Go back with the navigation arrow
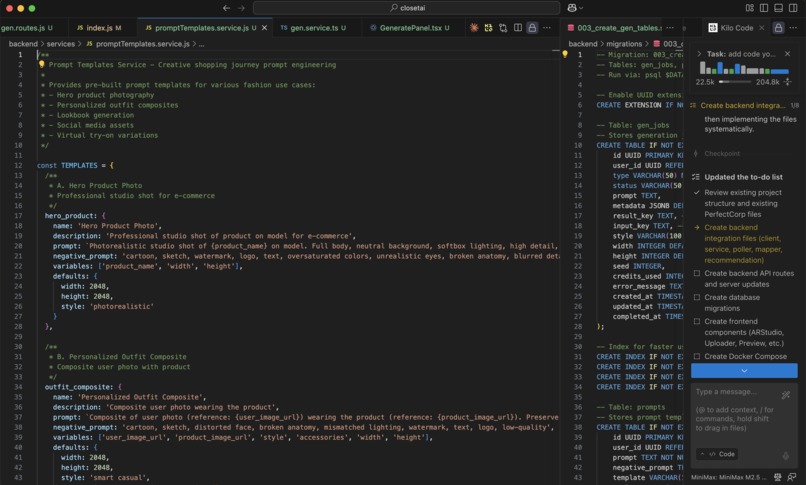 pos(226,8)
